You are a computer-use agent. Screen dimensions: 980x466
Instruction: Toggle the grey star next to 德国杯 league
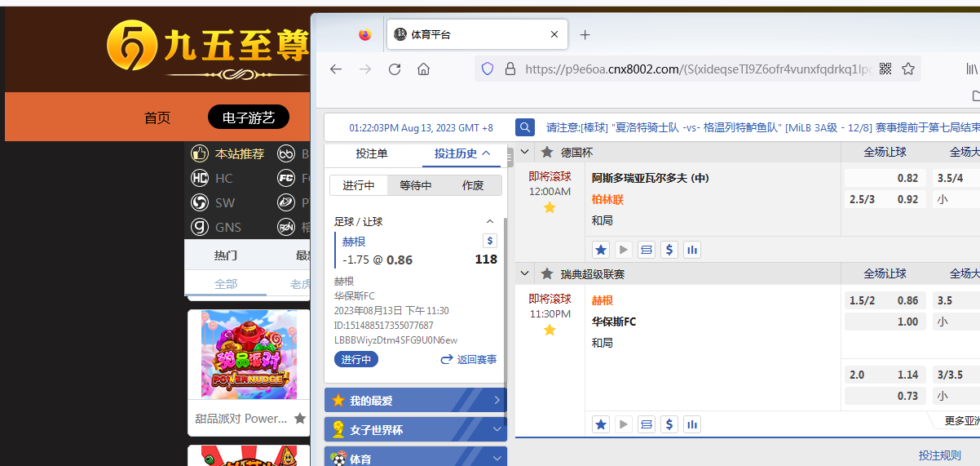point(547,153)
